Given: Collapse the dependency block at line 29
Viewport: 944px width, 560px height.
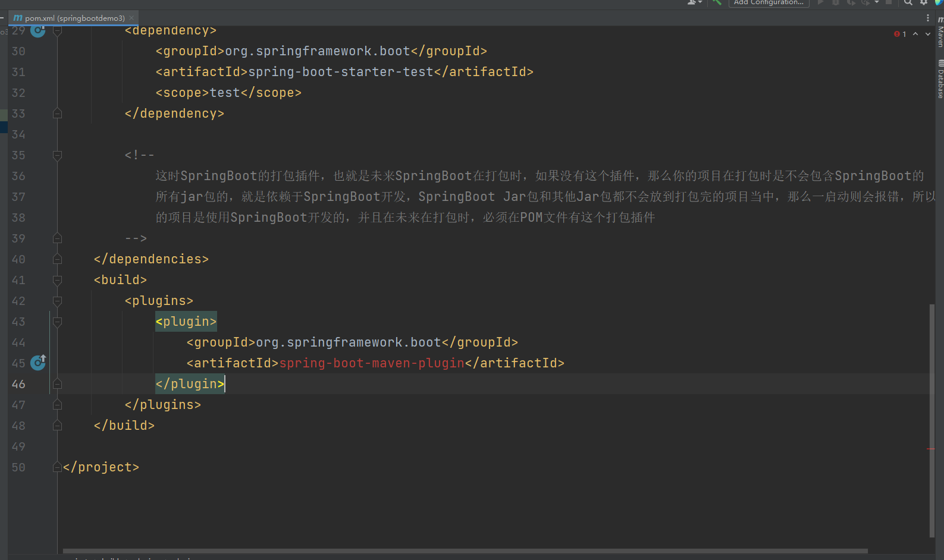Looking at the screenshot, I should [57, 30].
